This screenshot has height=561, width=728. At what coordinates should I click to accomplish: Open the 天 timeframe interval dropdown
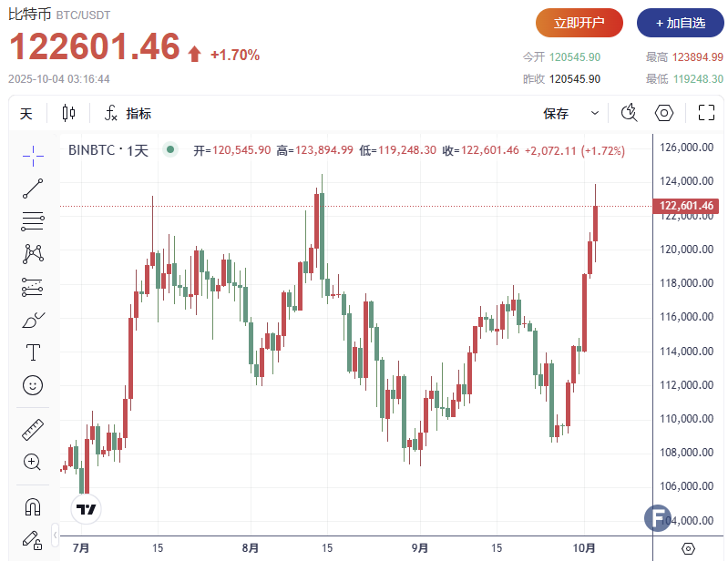[x=26, y=114]
